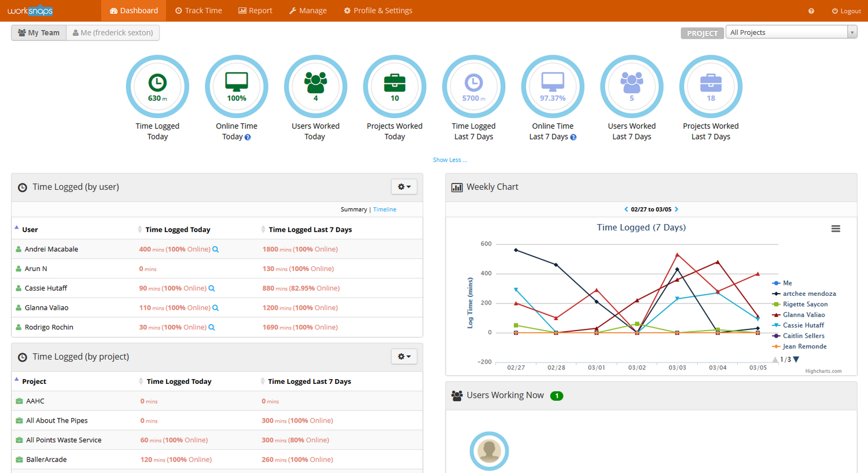Sort by Time Logged Last 7 Days column
Viewport: 868px width, 473px height.
pyautogui.click(x=310, y=230)
